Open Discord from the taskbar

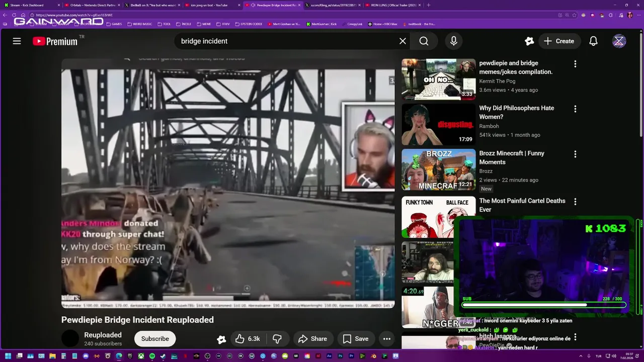pos(86,356)
